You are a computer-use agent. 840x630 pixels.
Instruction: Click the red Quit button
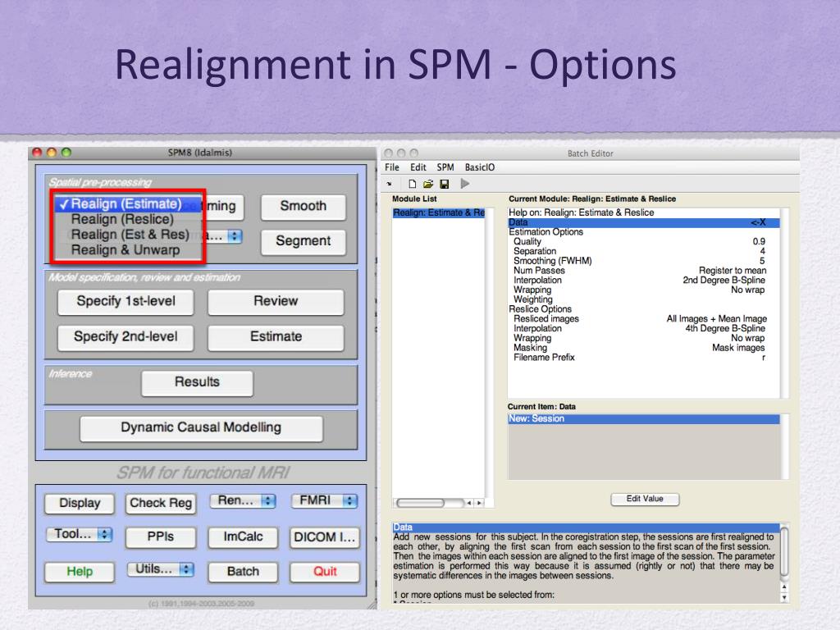(x=324, y=572)
